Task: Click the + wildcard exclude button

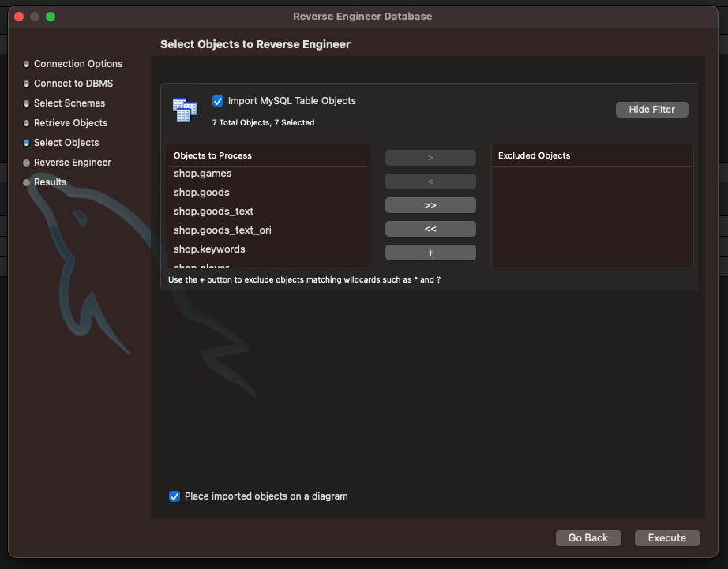Action: tap(430, 253)
